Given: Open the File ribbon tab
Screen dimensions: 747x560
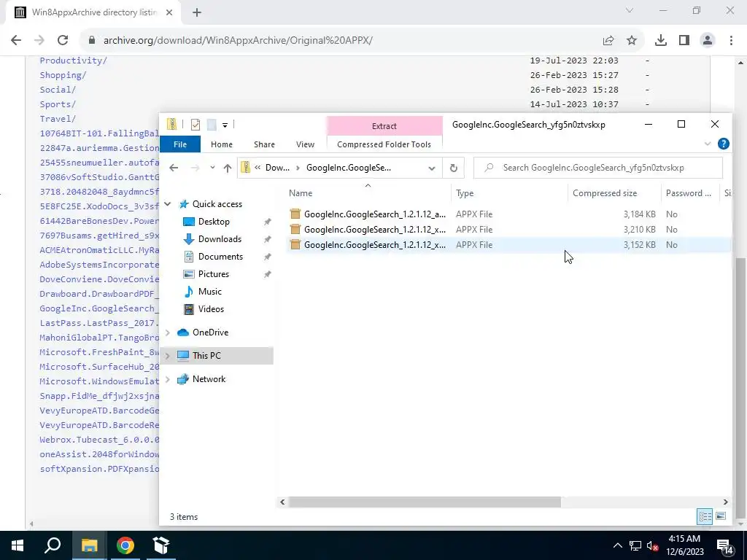Looking at the screenshot, I should tap(180, 144).
